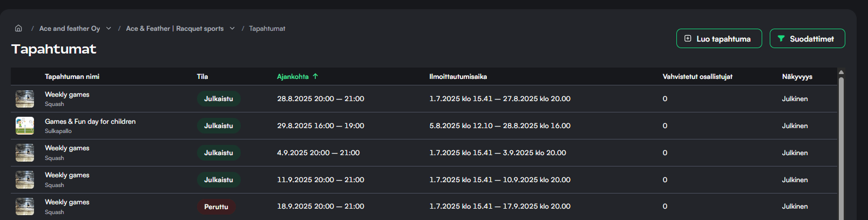
Task: Sort by Tapahtuman nimi column header
Action: [72, 77]
